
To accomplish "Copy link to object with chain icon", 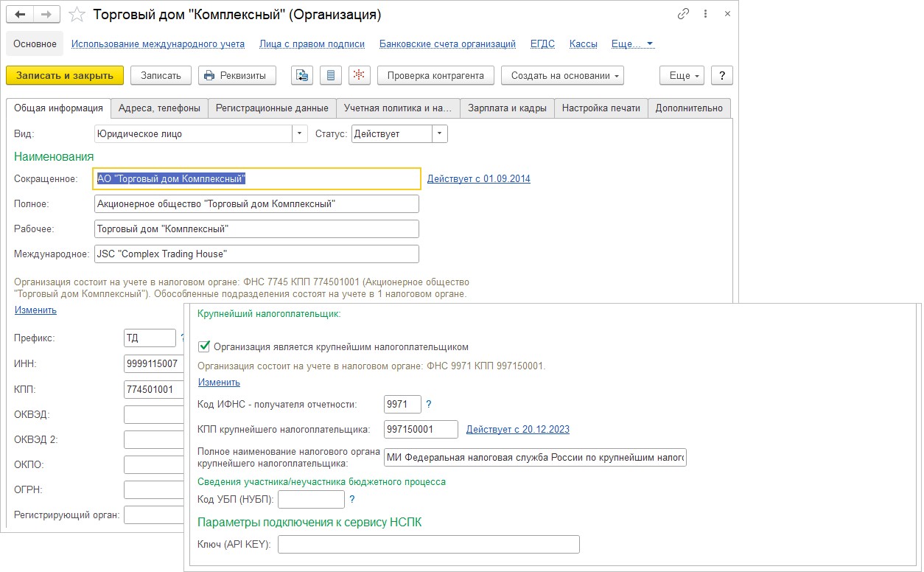I will pyautogui.click(x=683, y=14).
